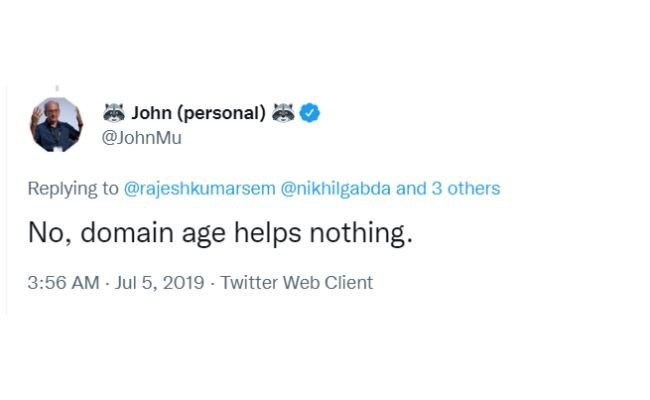Viewport: 650px width, 400px height.
Task: Expand the 'and 3 others' recipients list
Action: coord(448,188)
